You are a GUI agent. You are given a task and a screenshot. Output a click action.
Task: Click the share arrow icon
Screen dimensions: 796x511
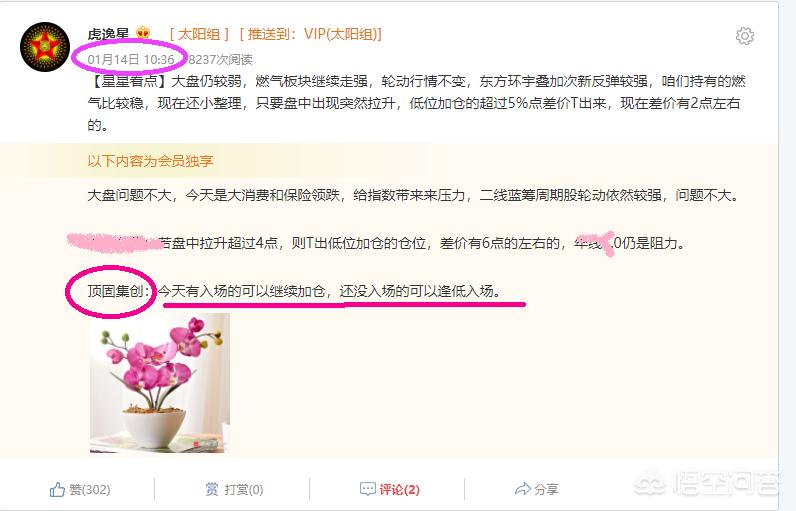pyautogui.click(x=522, y=489)
